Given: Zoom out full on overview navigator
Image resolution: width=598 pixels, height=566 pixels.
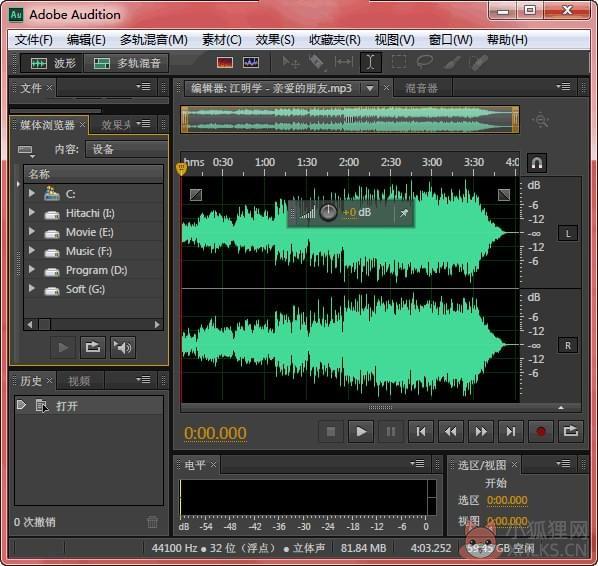Looking at the screenshot, I should tap(541, 121).
